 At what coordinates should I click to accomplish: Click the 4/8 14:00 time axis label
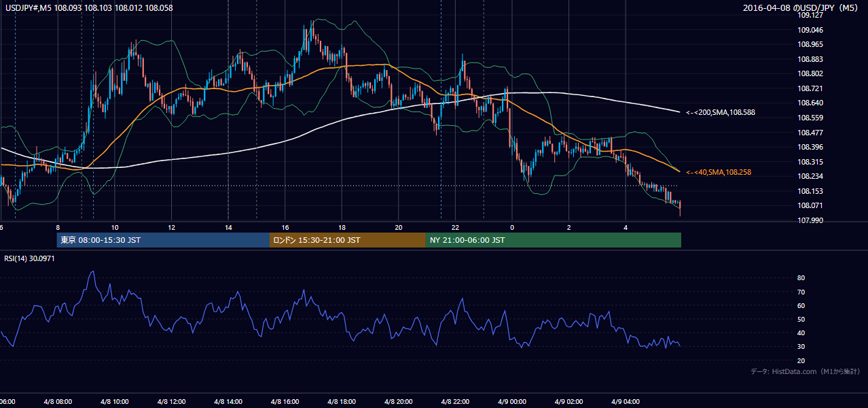[x=228, y=401]
